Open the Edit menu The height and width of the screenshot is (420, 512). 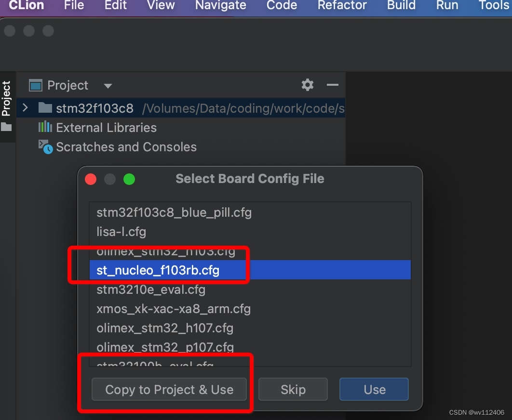point(116,5)
